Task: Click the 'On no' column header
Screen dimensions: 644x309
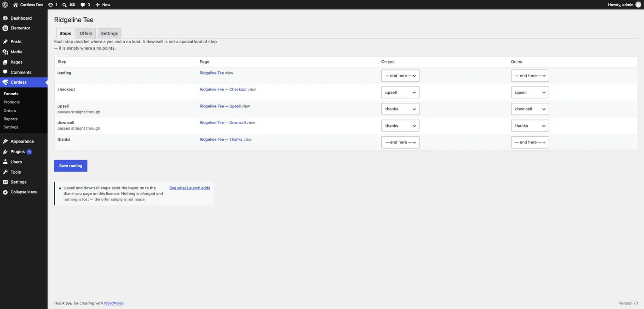Action: [x=517, y=62]
